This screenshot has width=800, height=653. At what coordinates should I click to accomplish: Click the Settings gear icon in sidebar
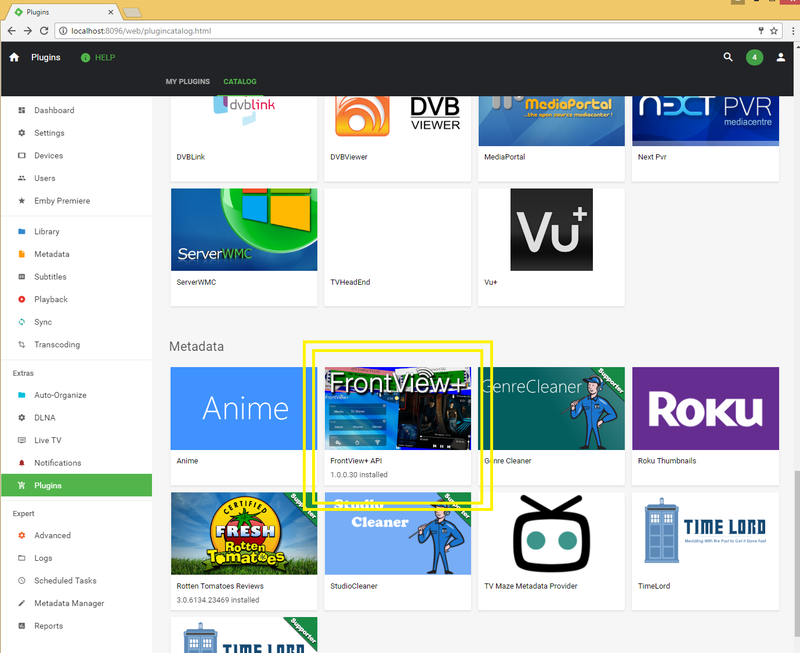(21, 133)
